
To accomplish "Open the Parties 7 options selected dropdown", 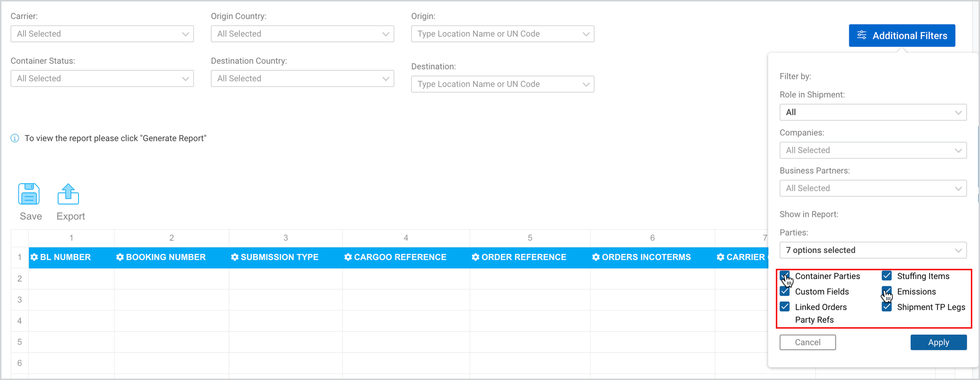I will 873,250.
